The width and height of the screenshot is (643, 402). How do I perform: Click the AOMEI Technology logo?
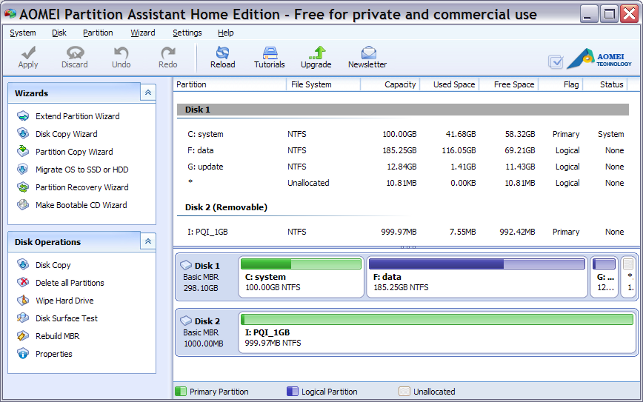coord(599,59)
